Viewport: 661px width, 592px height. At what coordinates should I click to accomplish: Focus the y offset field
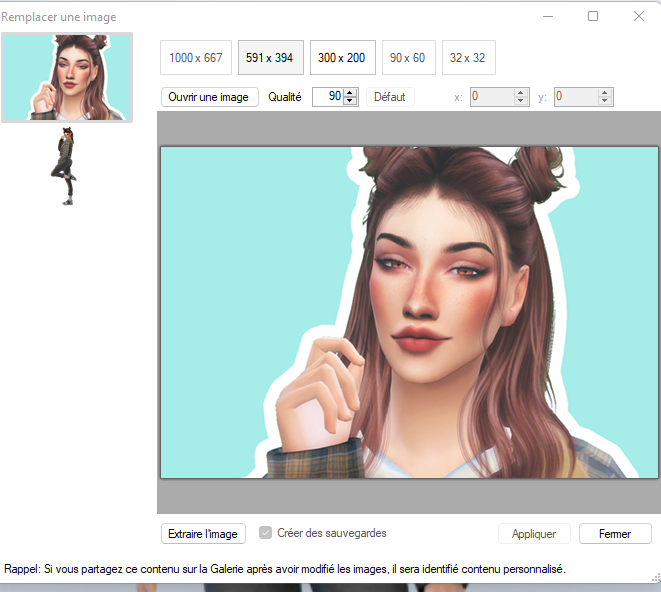tap(576, 97)
